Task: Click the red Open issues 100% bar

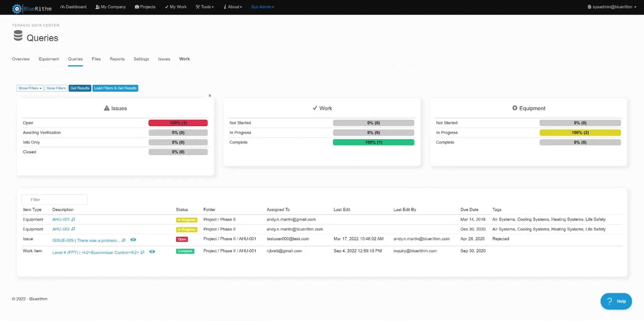Action: coord(178,123)
